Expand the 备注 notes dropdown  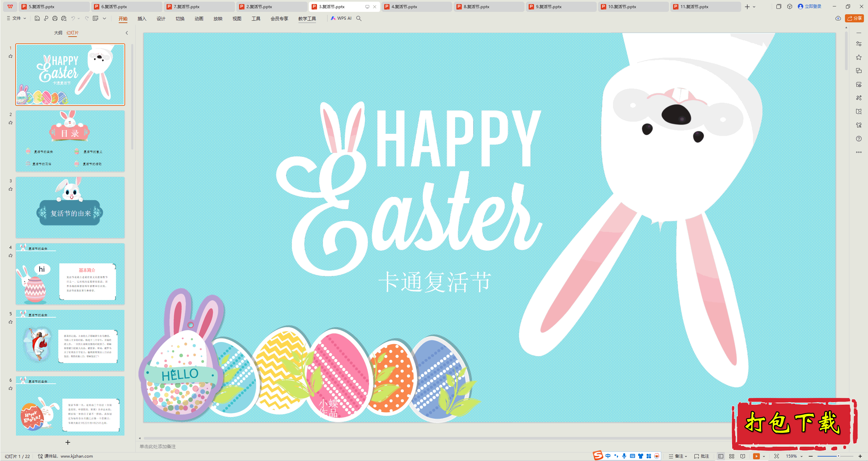tap(678, 456)
